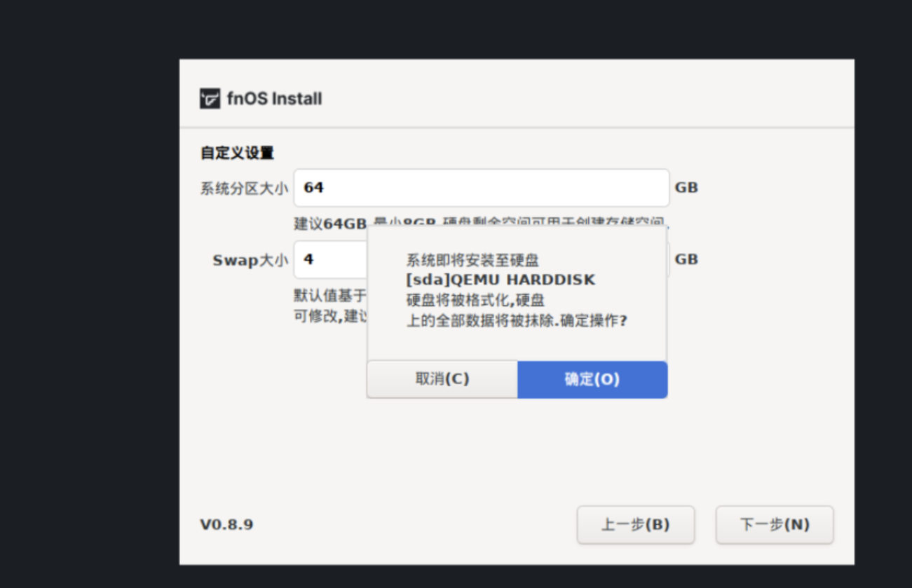The image size is (912, 588).
Task: Focus the 系统分区大小 input showing 64
Action: pos(481,188)
